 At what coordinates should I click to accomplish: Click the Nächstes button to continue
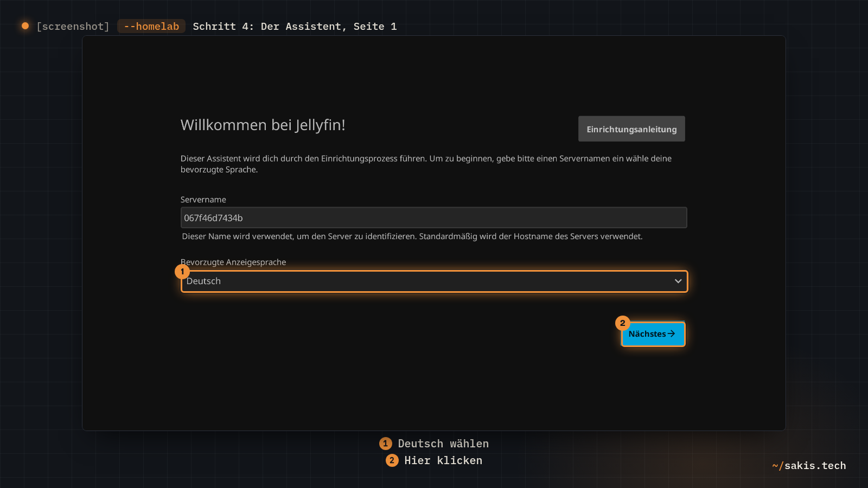[x=653, y=334]
